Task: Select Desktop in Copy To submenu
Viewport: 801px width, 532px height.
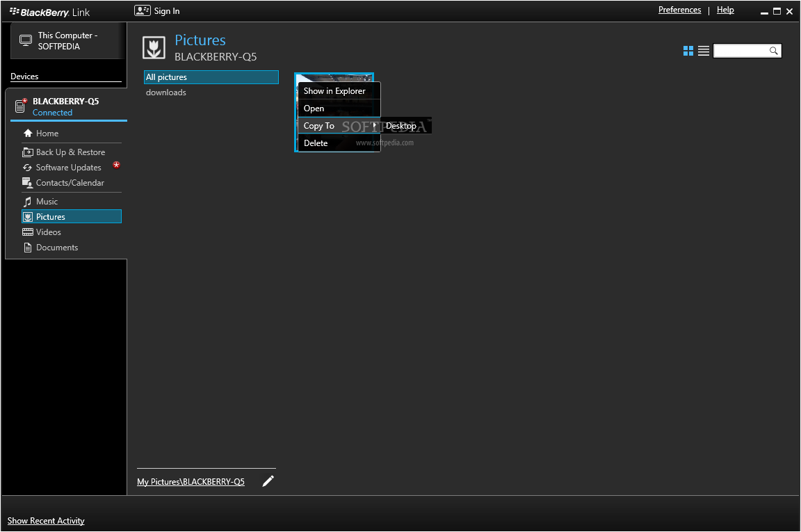Action: [x=406, y=126]
